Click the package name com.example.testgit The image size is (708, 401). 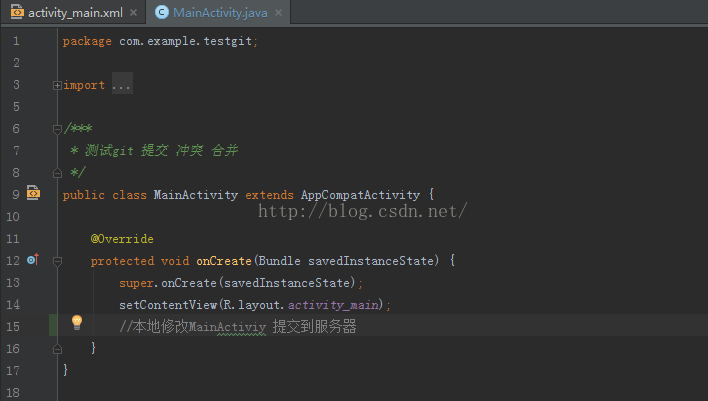coord(186,41)
